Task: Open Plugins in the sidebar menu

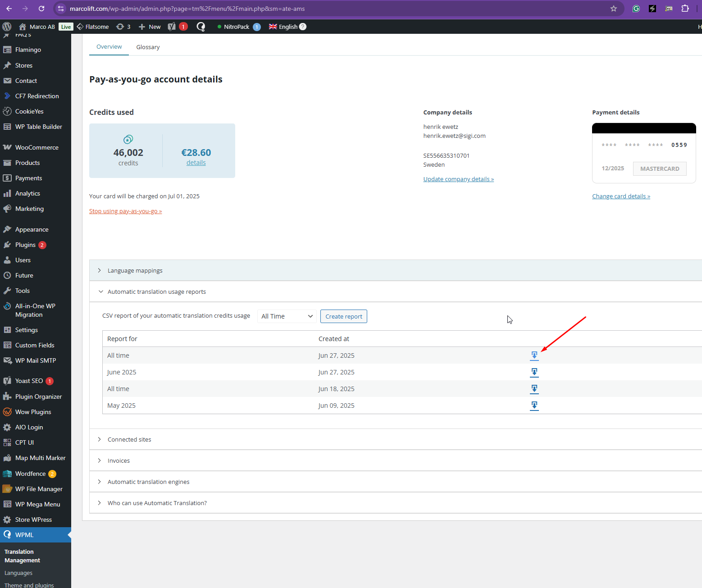Action: 25,245
